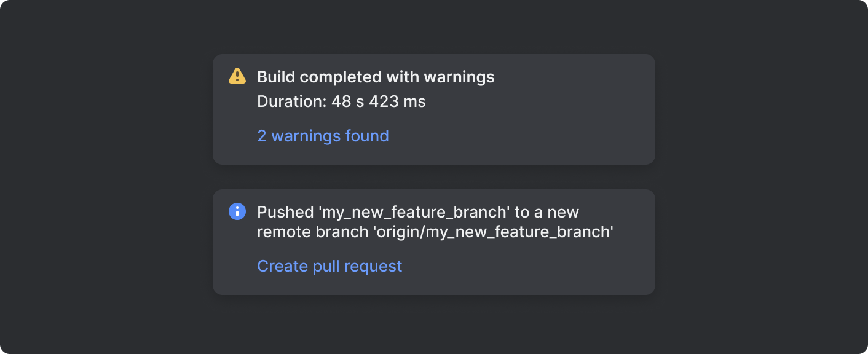The width and height of the screenshot is (868, 354).
Task: Click the Build completed with warnings title
Action: click(x=376, y=76)
